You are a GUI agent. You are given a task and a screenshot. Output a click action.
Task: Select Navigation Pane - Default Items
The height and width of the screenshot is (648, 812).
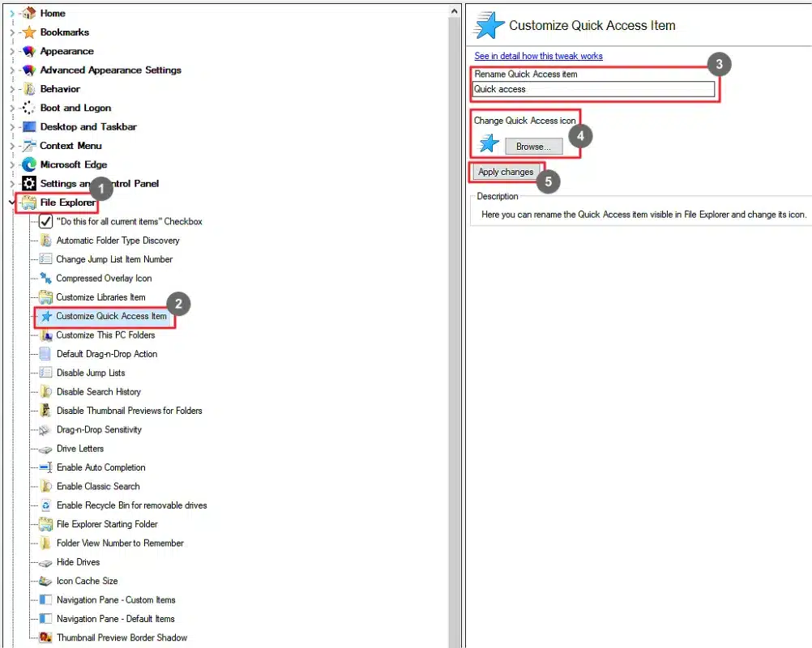pyautogui.click(x=116, y=619)
